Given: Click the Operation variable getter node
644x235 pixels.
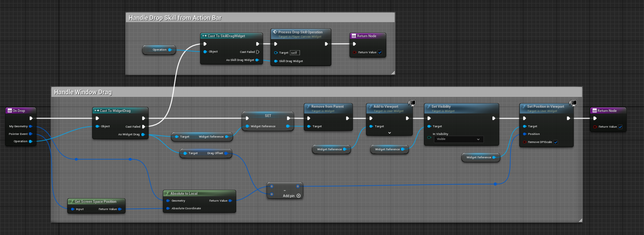Looking at the screenshot, I should point(159,49).
